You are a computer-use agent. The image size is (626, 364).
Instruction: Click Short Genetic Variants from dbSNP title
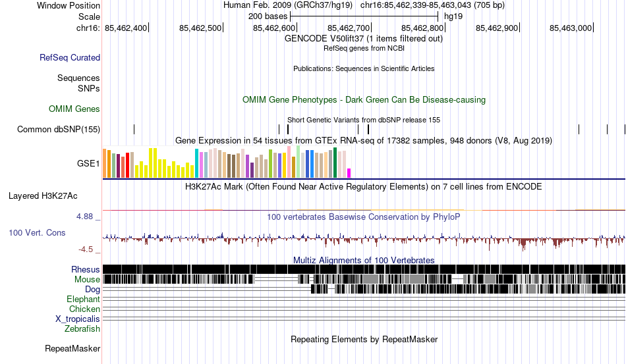pyautogui.click(x=364, y=120)
